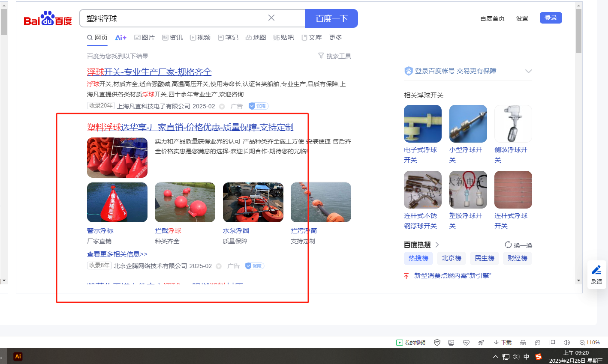
Task: Open the 侧装浮球开关 thumbnail
Action: click(513, 124)
